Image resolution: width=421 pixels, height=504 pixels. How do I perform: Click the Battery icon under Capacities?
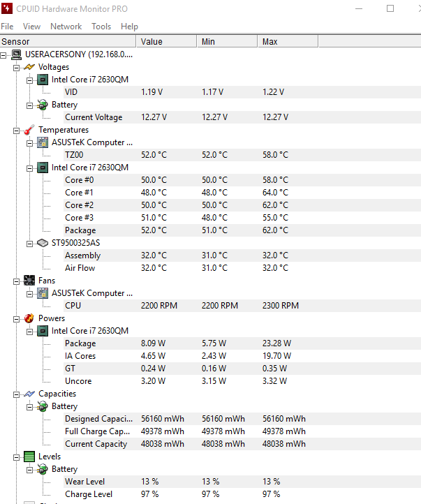[x=43, y=406]
